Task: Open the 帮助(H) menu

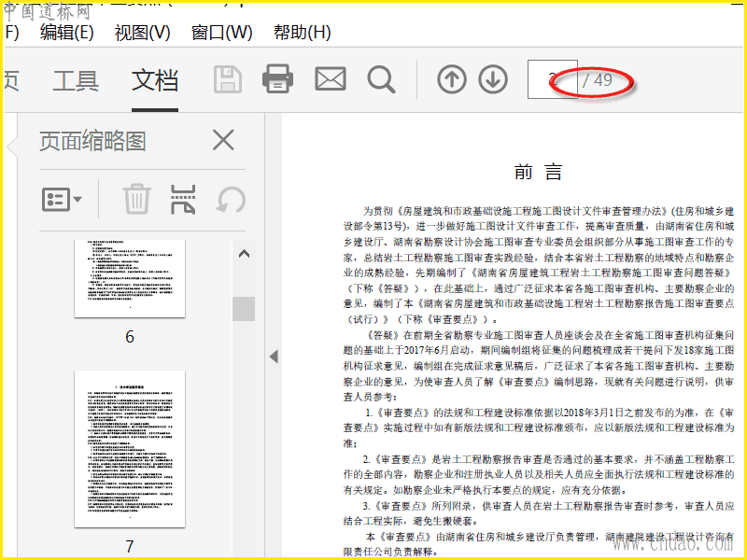Action: [302, 33]
